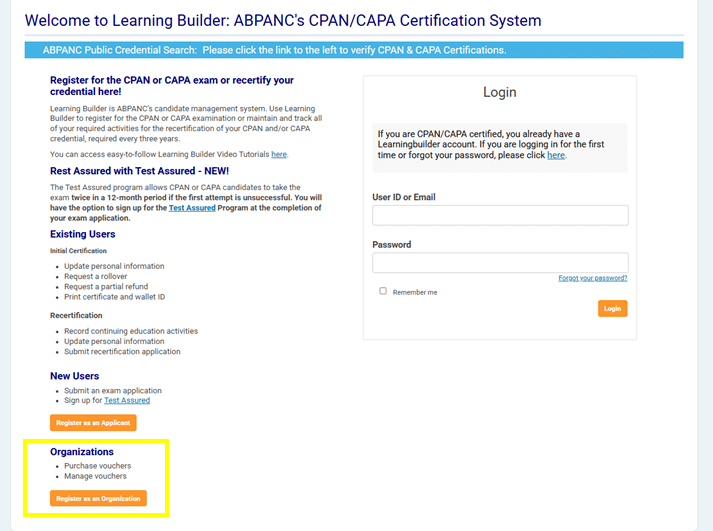Click the ABPANC Public Credential Search banner
This screenshot has width=713, height=531.
coord(354,50)
